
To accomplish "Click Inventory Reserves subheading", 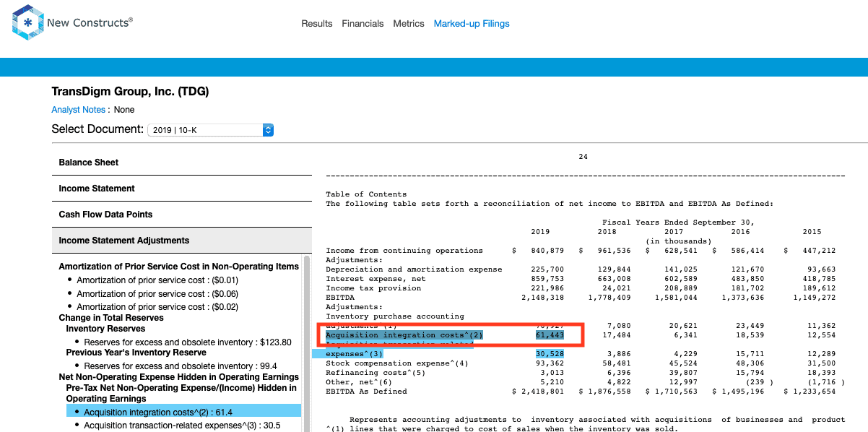I will tap(105, 329).
